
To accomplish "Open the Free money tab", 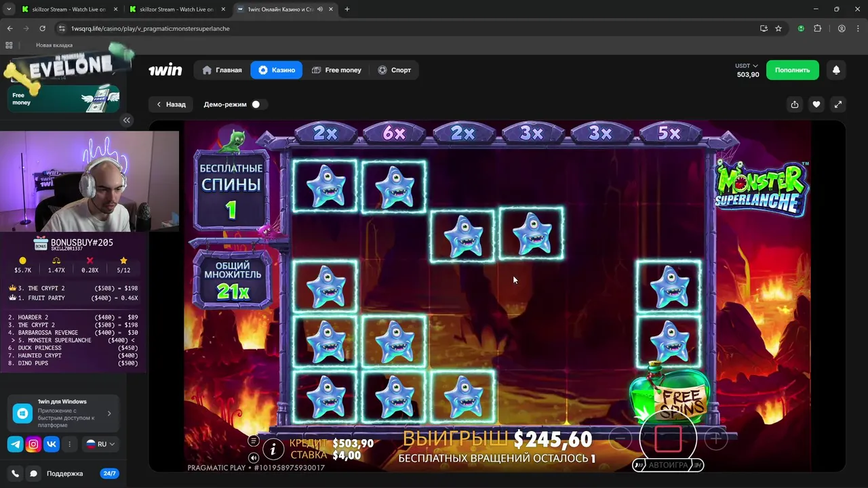I will click(336, 70).
